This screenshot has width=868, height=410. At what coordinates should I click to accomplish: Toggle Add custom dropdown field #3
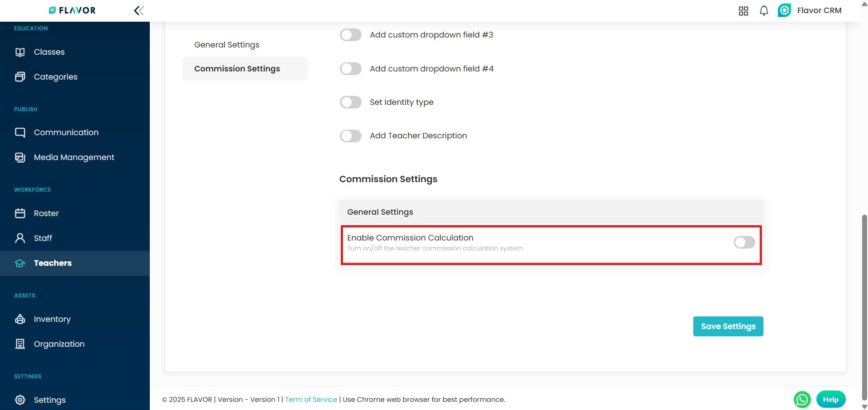[351, 35]
